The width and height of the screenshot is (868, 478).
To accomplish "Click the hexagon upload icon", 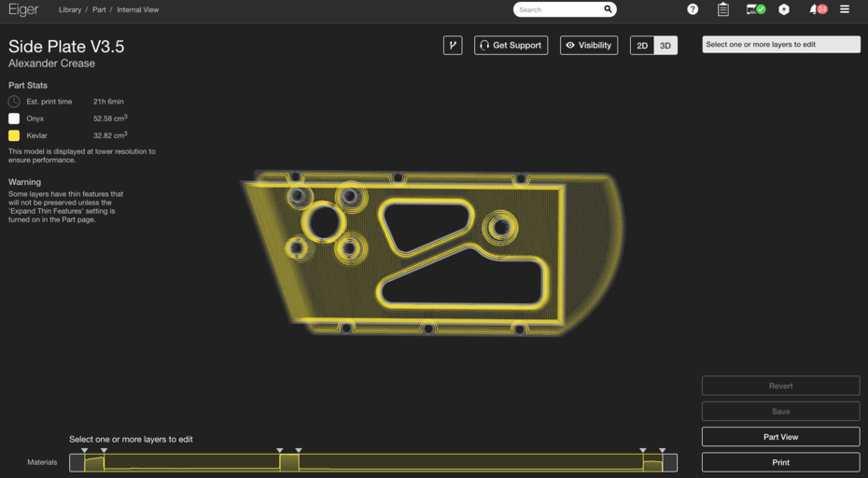I will click(x=784, y=9).
